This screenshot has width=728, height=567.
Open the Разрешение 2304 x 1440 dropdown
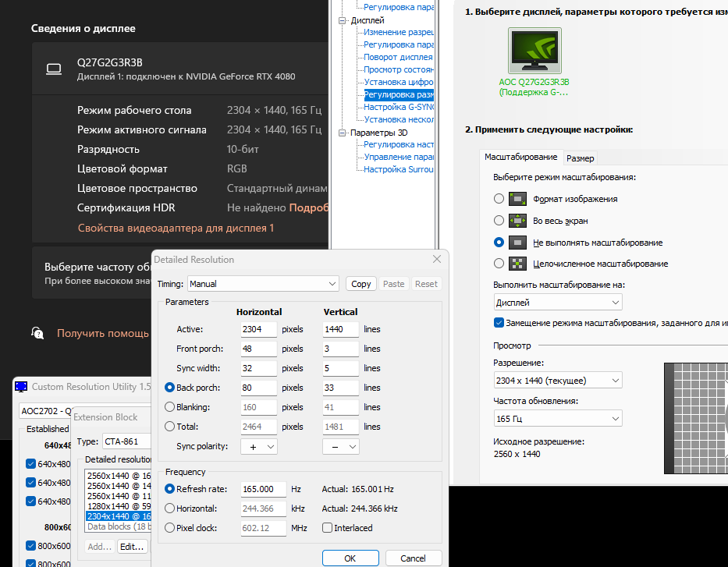[558, 381]
